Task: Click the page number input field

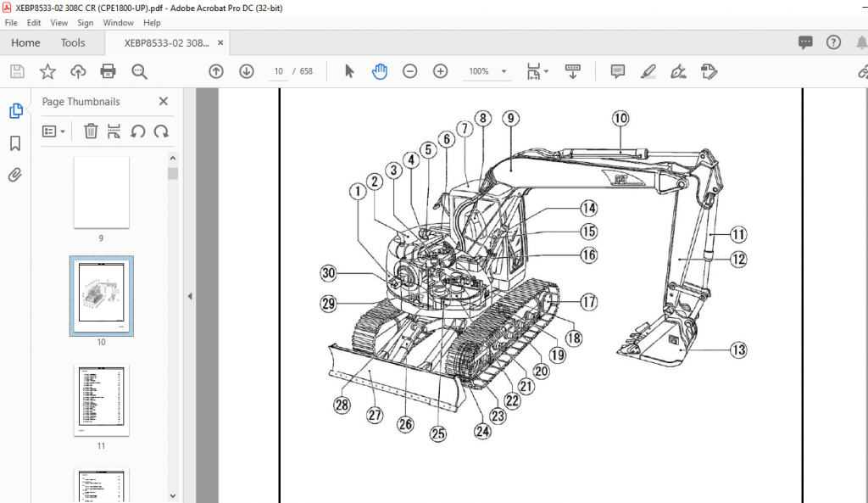Action: 278,71
